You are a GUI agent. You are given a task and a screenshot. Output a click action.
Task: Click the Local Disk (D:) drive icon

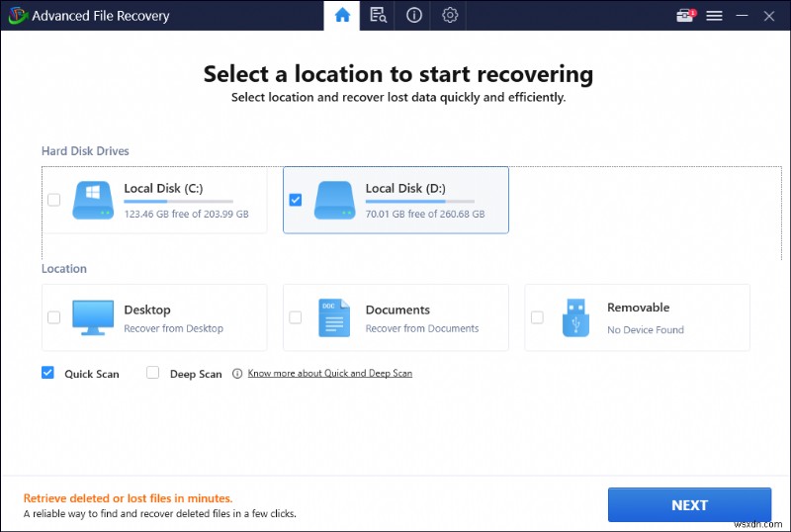[334, 200]
